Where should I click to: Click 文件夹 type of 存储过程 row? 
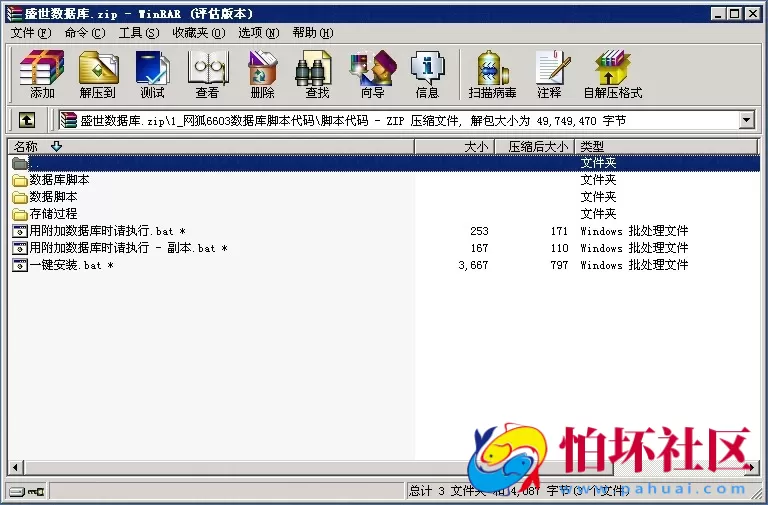(x=599, y=214)
